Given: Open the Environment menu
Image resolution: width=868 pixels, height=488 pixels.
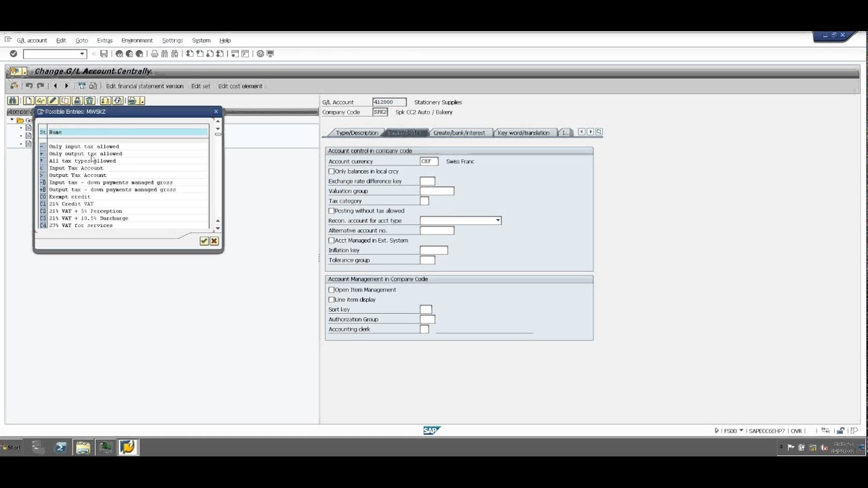Looking at the screenshot, I should [x=137, y=41].
